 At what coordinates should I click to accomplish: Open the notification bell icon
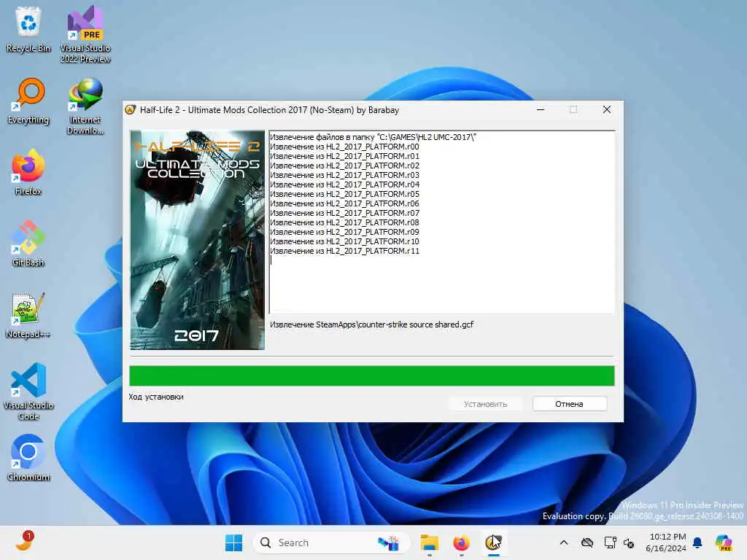click(x=697, y=542)
